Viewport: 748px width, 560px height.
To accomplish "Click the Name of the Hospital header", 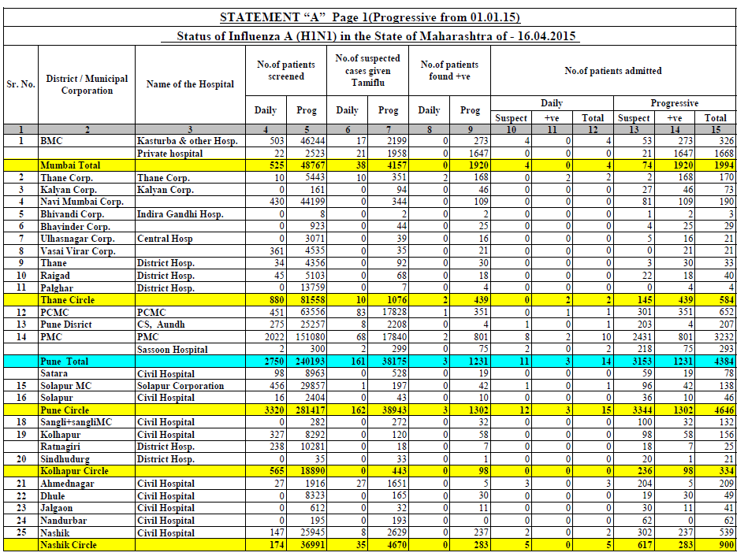I will 190,84.
